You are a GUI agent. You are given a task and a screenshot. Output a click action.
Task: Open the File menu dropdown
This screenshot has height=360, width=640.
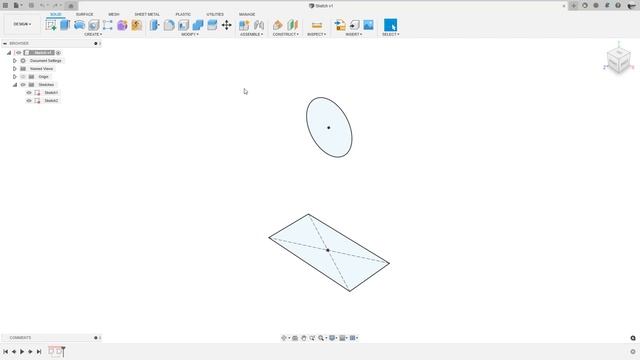18,5
